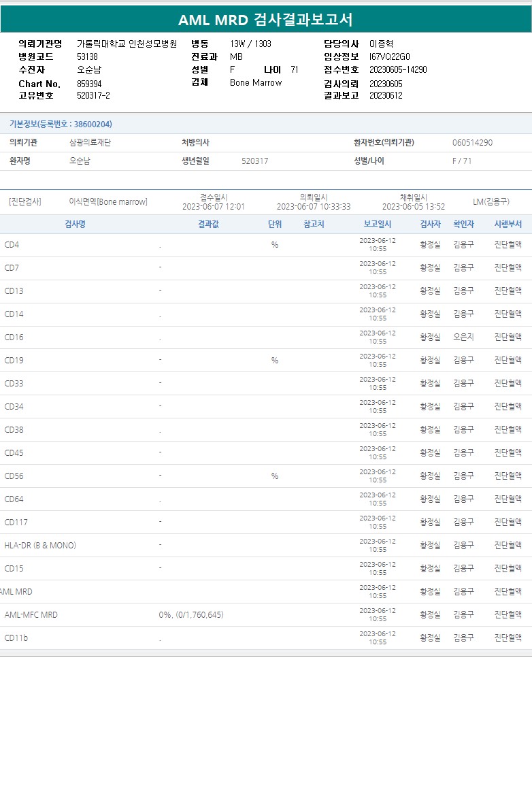Click the '기본정보(등록번호 : 38600204)' header
This screenshot has width=532, height=811.
pos(61,124)
